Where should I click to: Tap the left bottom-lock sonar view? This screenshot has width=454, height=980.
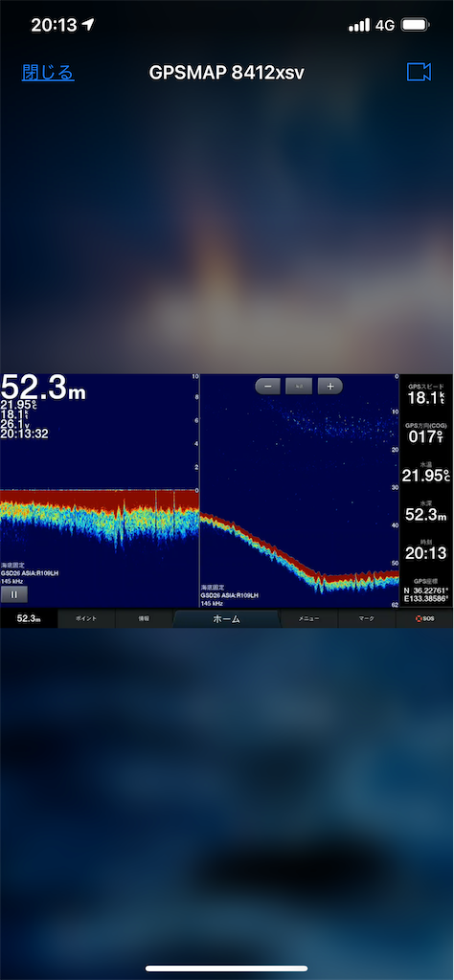(100, 491)
